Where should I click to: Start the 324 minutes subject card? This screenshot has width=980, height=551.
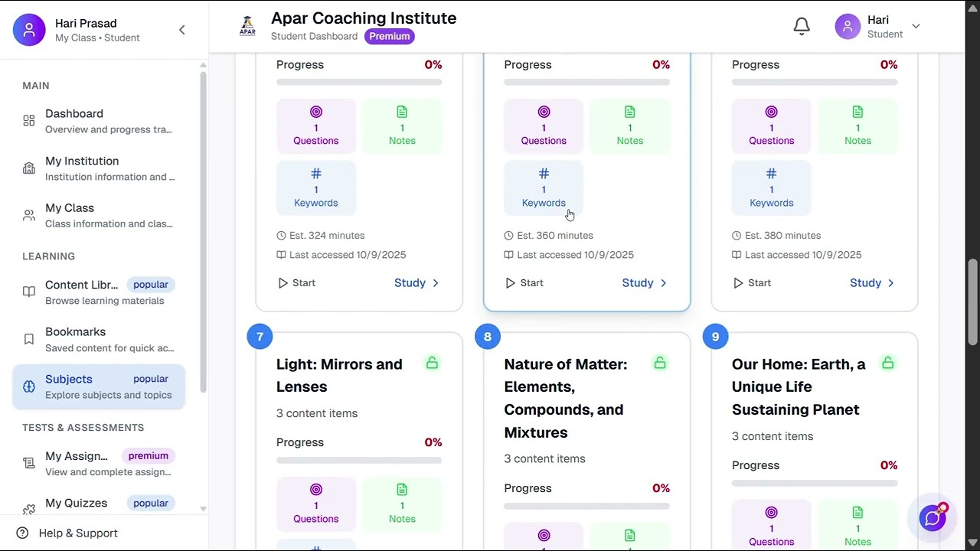coord(296,283)
